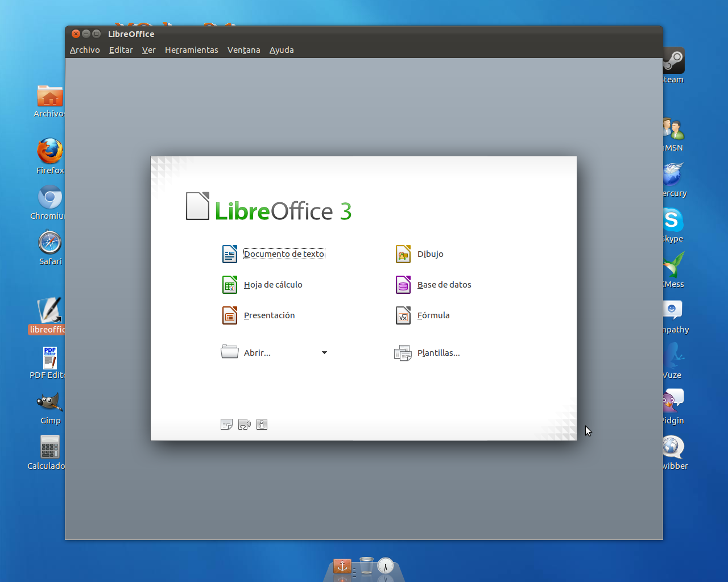Open the Ver menu
The image size is (728, 582).
pyautogui.click(x=148, y=50)
